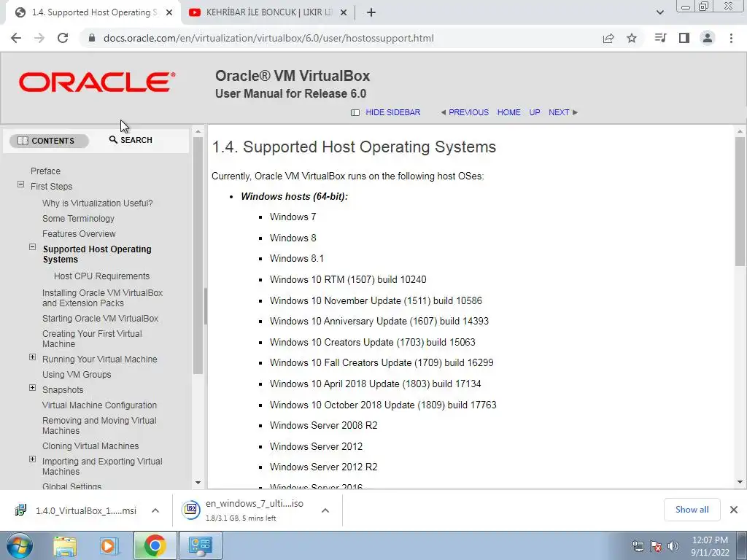The height and width of the screenshot is (560, 747).
Task: Open the Action Center flag tray icon
Action: (x=656, y=546)
